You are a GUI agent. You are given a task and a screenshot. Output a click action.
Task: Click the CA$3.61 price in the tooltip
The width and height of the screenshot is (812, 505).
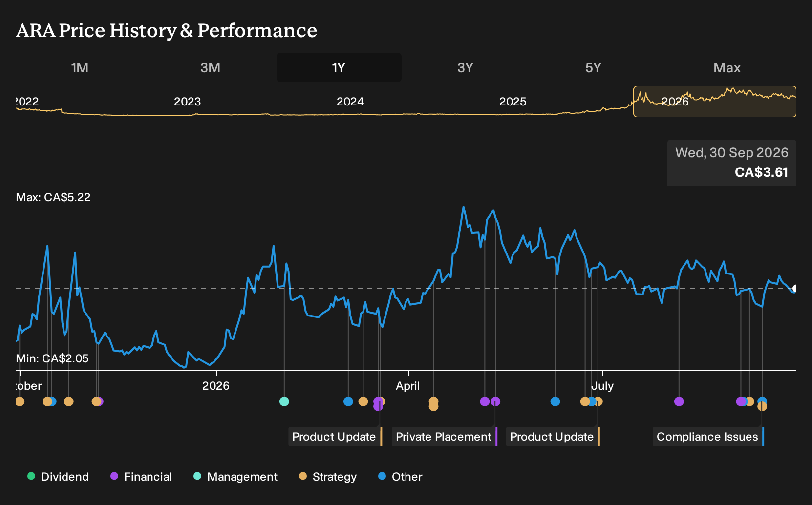click(761, 172)
